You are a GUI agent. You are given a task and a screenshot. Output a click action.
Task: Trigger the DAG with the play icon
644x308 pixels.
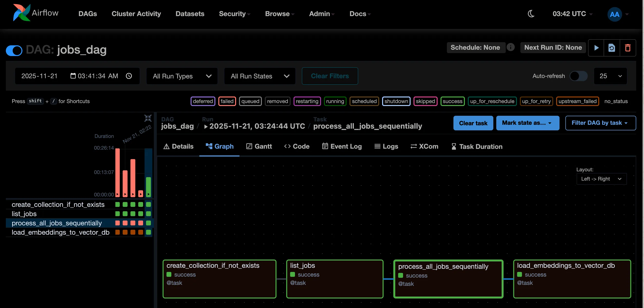click(x=596, y=48)
